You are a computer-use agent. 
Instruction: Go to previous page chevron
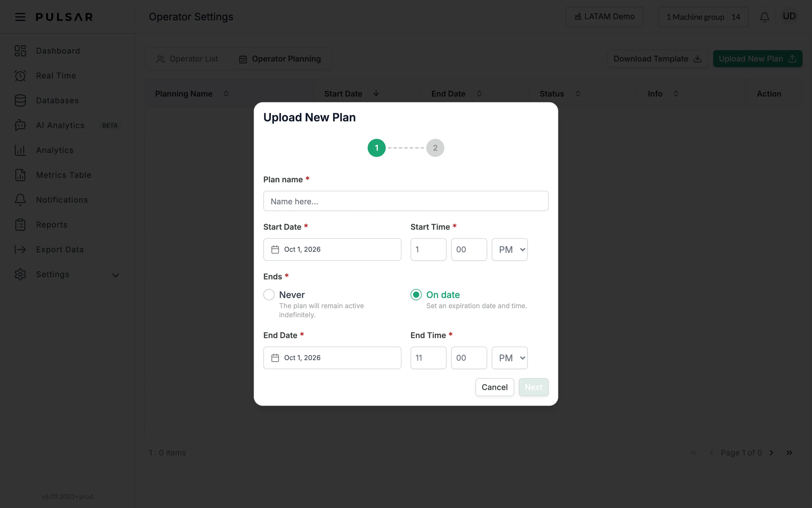point(711,453)
